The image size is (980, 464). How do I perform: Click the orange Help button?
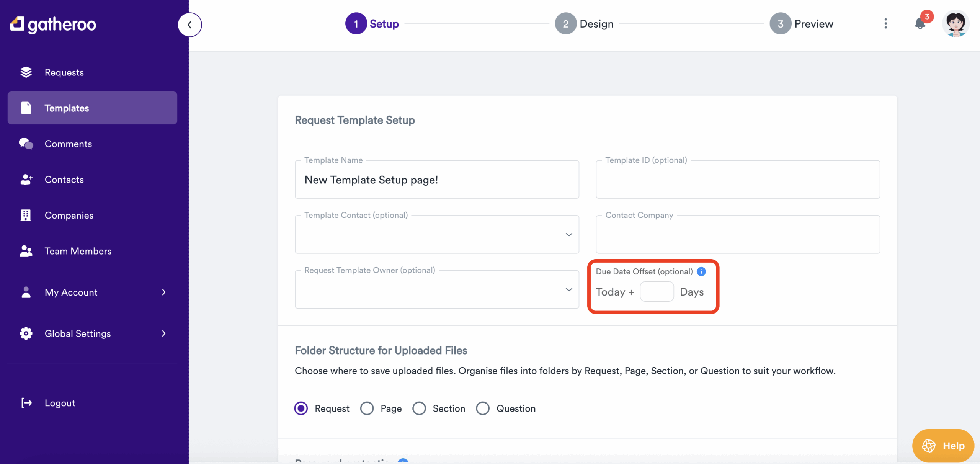click(x=943, y=446)
